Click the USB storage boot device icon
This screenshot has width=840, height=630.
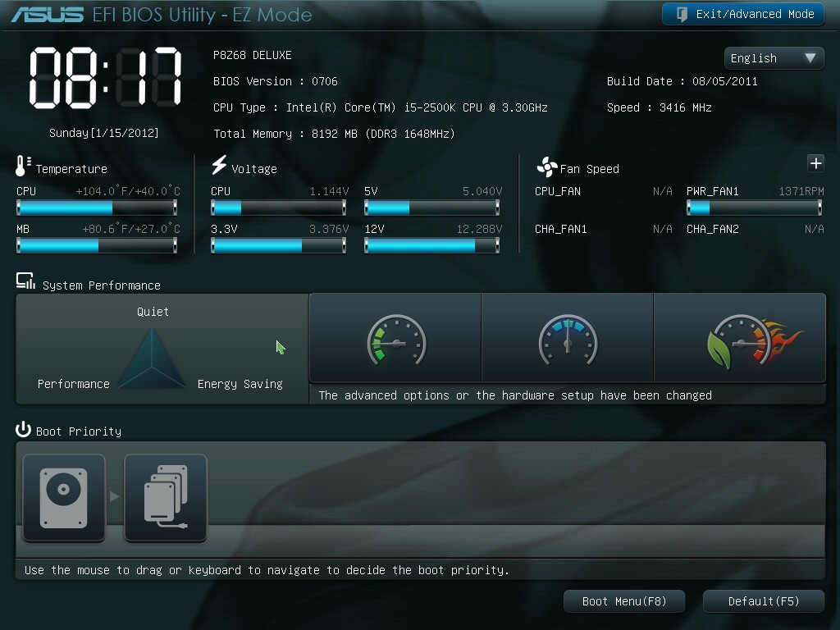click(x=166, y=498)
